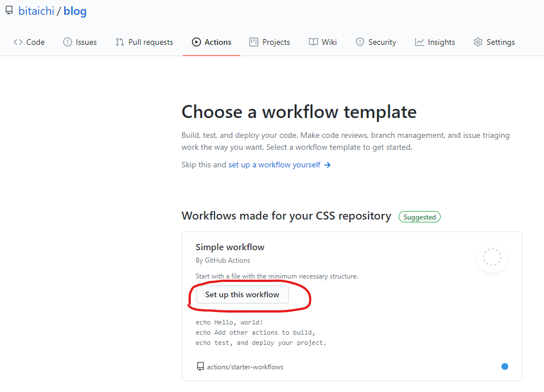
Task: Click the blue language color dot
Action: click(x=505, y=366)
